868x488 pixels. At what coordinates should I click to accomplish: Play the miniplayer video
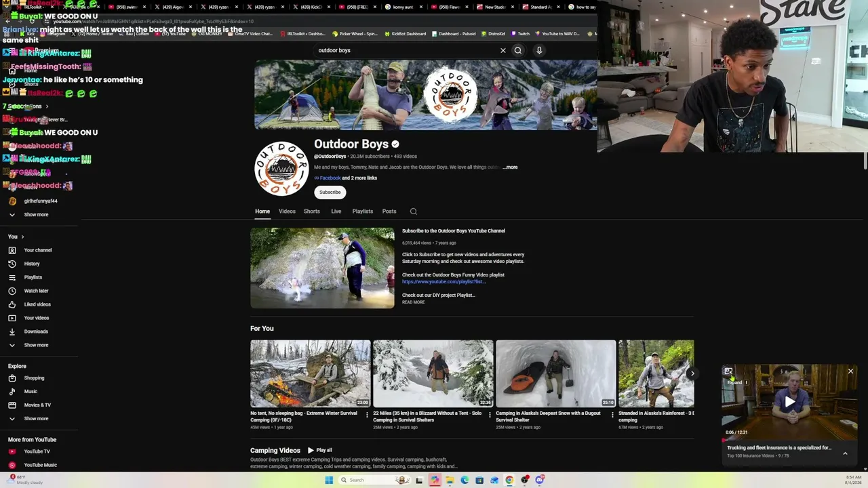pyautogui.click(x=789, y=402)
